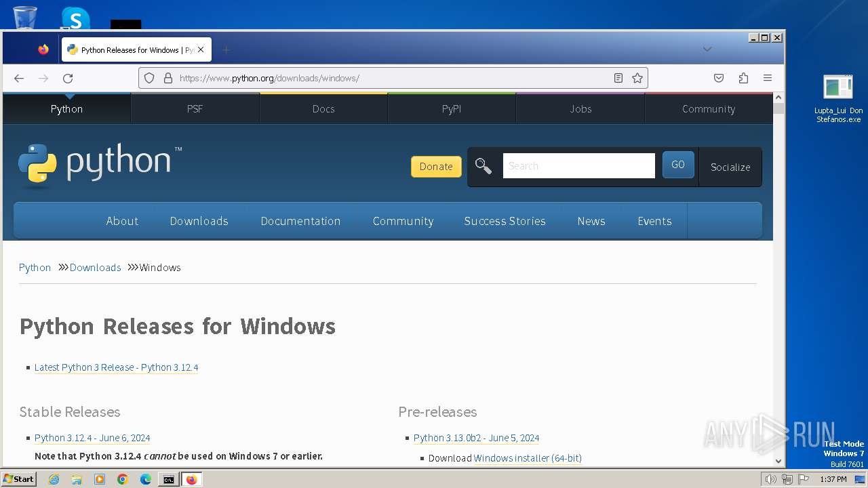Switch to Firefox taskbar button
The height and width of the screenshot is (488, 868).
click(x=191, y=479)
